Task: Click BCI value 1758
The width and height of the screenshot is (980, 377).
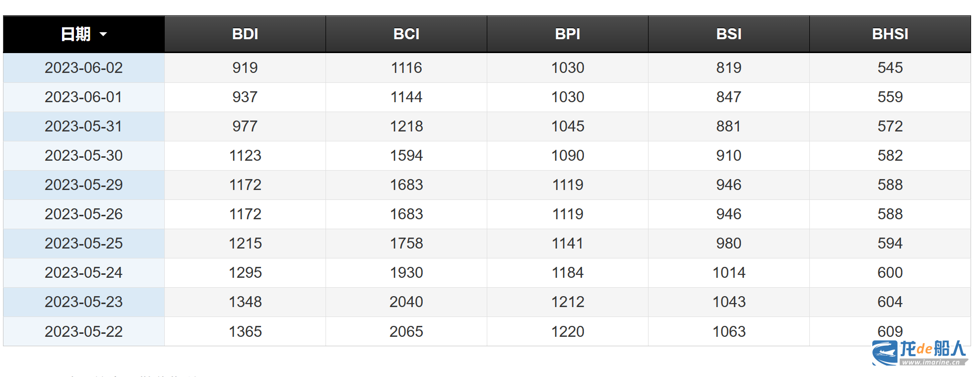Action: click(x=406, y=243)
